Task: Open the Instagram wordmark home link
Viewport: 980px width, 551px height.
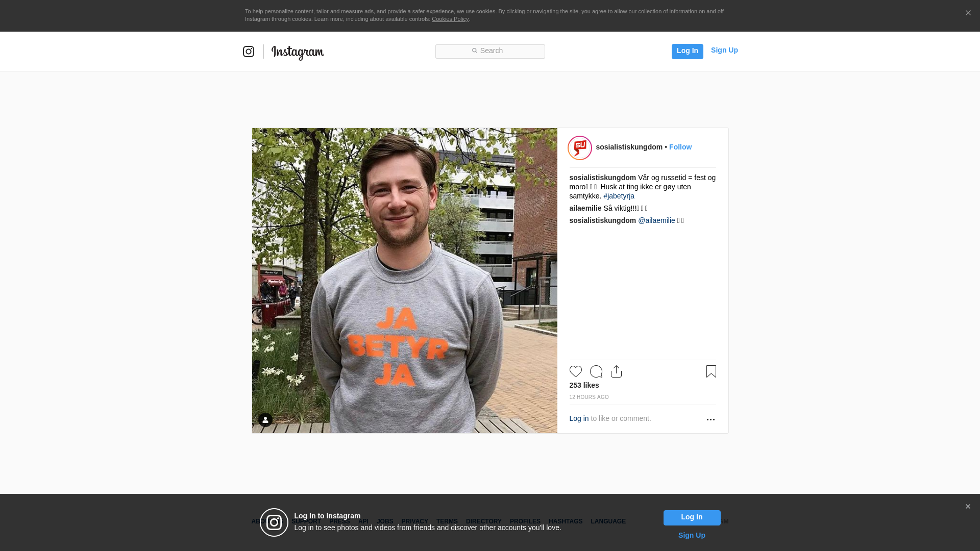Action: click(x=298, y=53)
